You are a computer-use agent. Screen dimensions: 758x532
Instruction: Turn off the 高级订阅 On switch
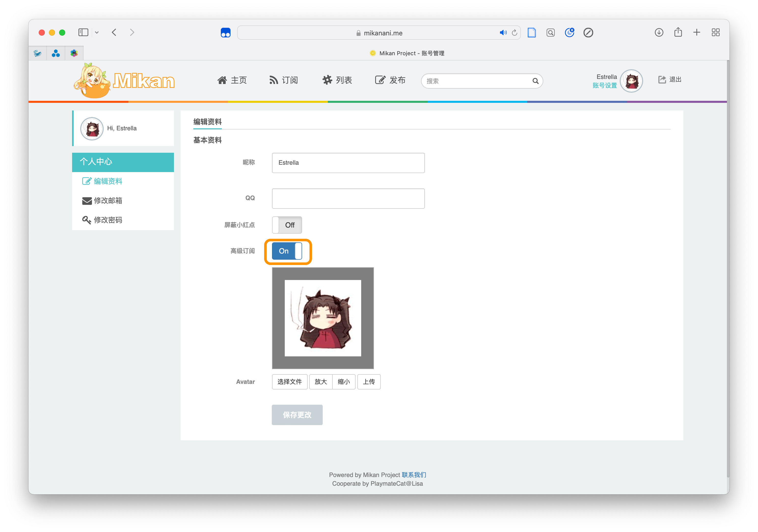pyautogui.click(x=287, y=251)
